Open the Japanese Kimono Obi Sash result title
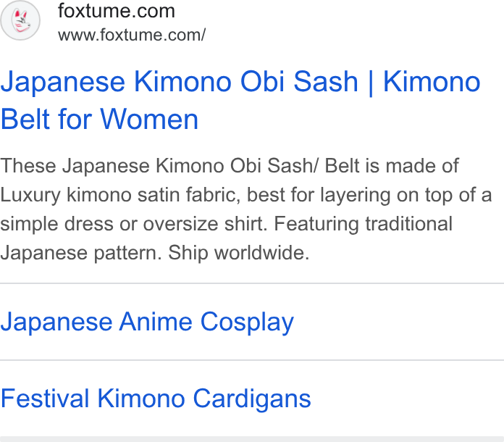The width and height of the screenshot is (504, 442). click(240, 101)
